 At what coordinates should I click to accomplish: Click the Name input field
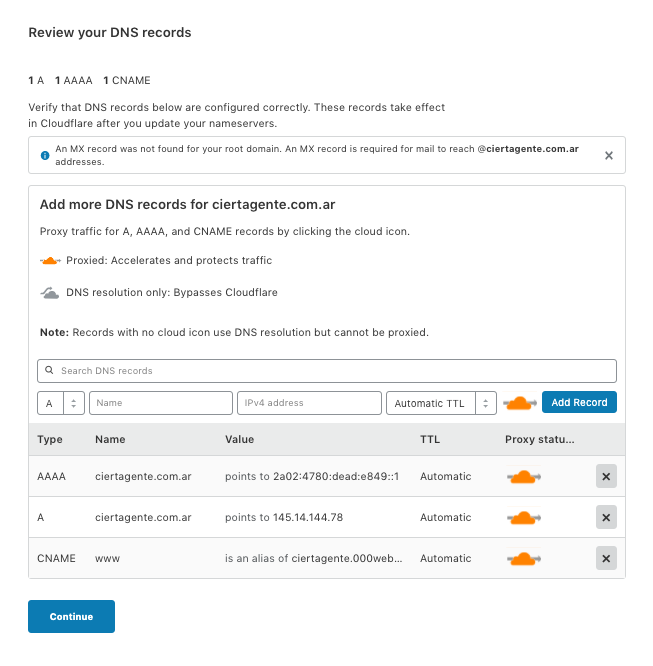160,403
